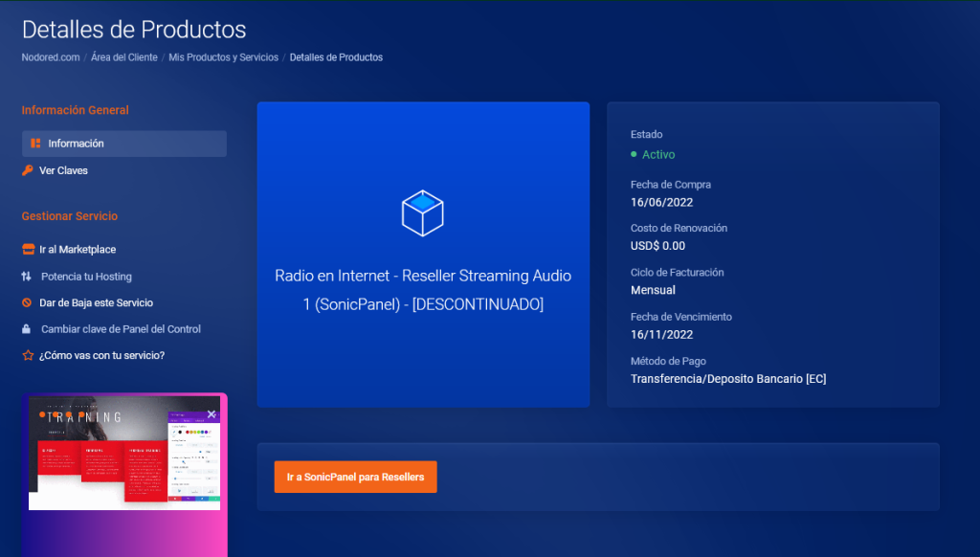Click the ban icon beside Dar de Baja
This screenshot has height=557, width=980.
pyautogui.click(x=28, y=302)
